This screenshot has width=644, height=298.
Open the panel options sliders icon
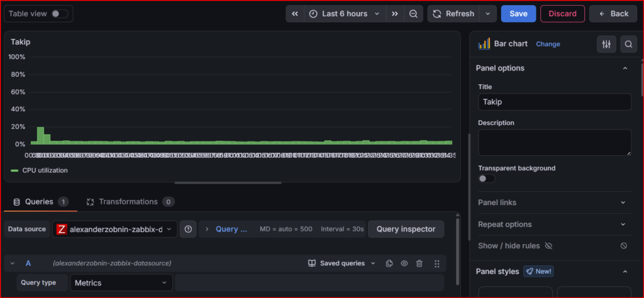coord(606,44)
